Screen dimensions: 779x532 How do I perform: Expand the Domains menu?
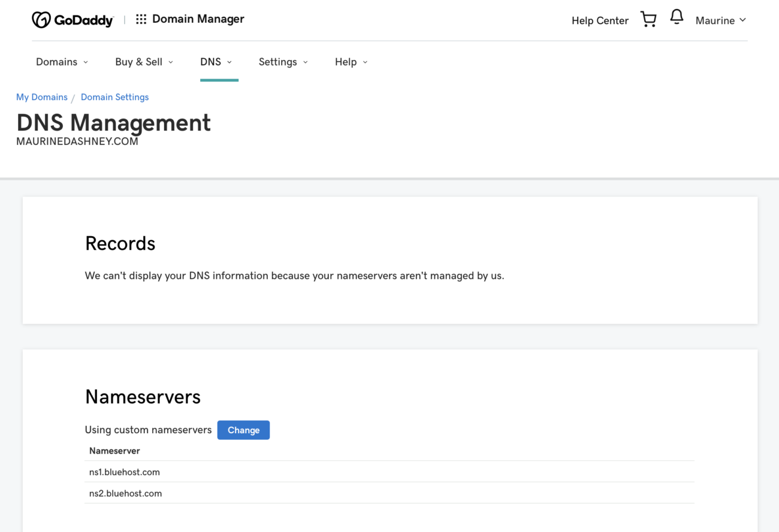pos(62,62)
